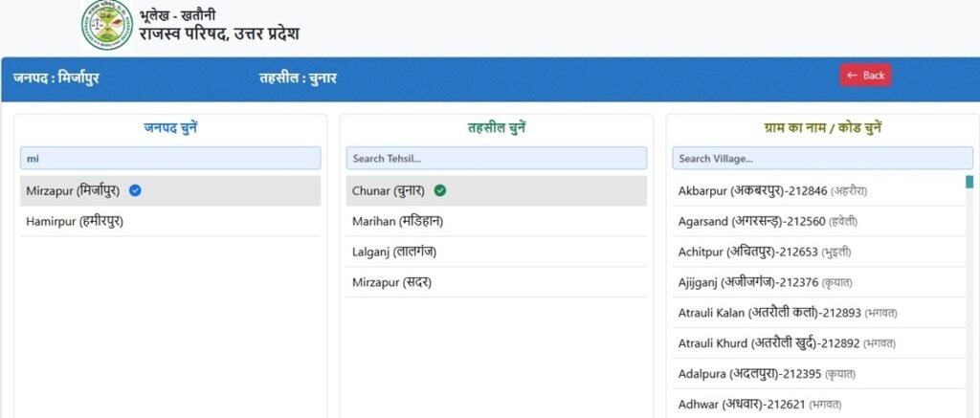Viewport: 980px width, 418px height.
Task: Click the district search input field
Action: pos(170,158)
